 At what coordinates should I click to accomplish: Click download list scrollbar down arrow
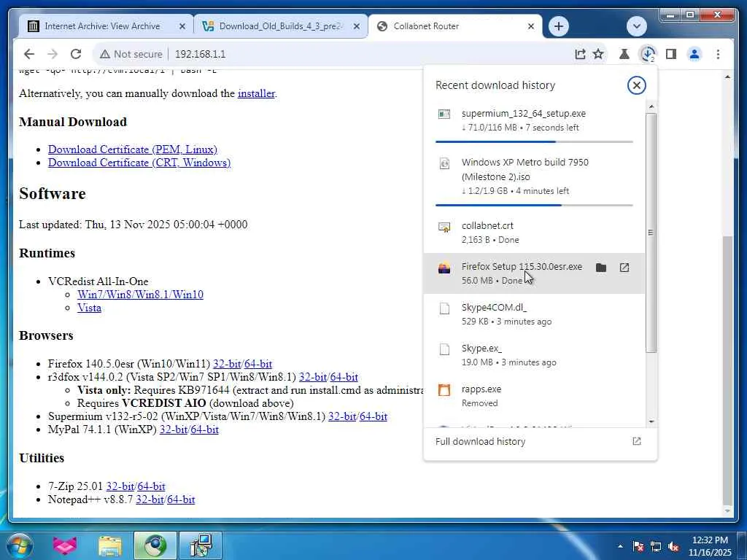point(651,421)
